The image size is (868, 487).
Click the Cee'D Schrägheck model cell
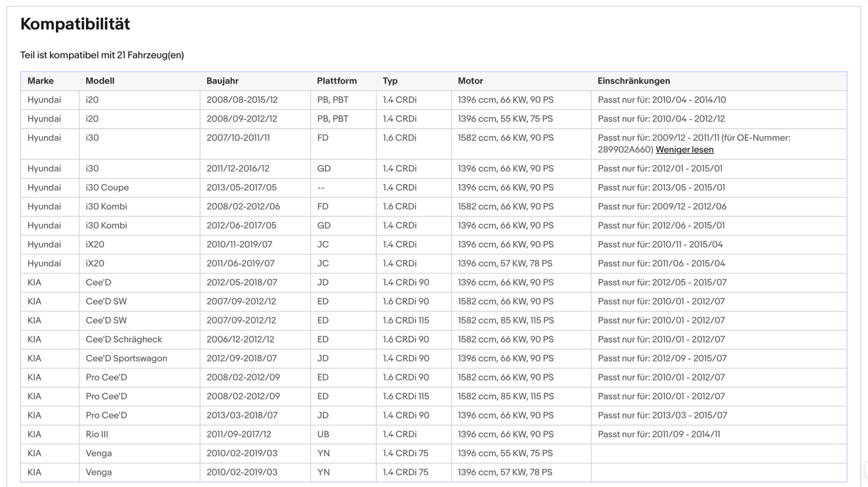(139, 339)
